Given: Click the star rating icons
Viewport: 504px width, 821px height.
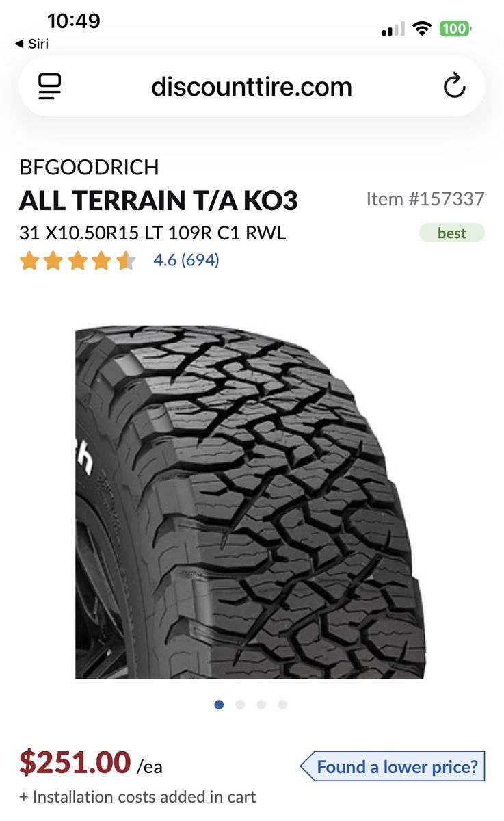Looking at the screenshot, I should coord(78,261).
